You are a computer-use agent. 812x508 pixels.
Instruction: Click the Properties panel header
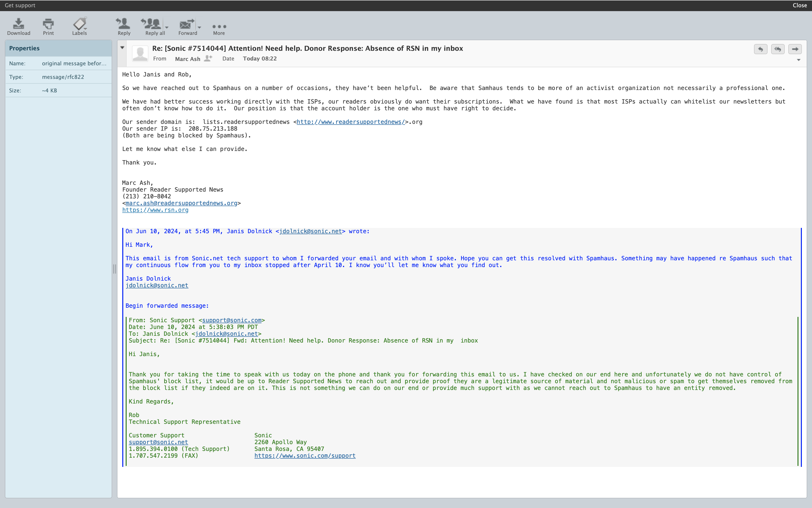[58, 48]
